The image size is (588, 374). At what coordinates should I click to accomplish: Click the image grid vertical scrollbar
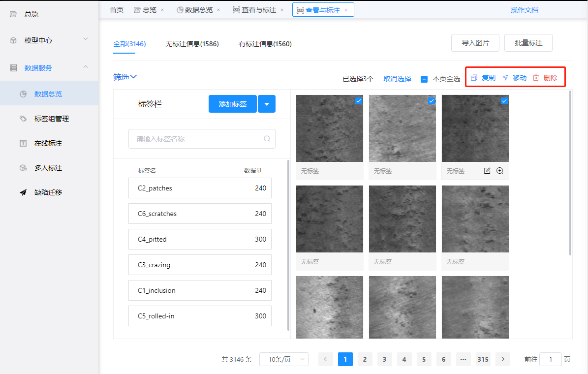point(570,173)
